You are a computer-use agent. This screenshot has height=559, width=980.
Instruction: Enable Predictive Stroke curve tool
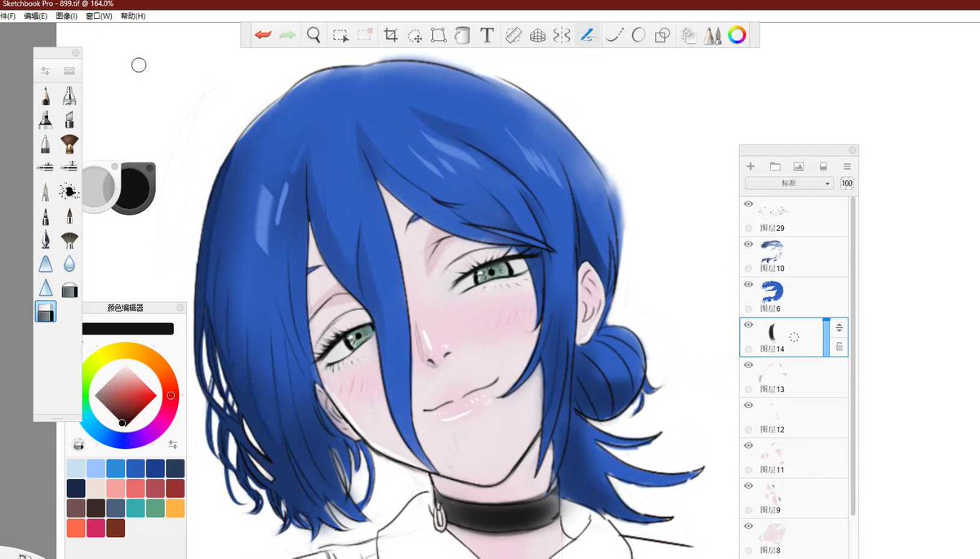(x=615, y=35)
